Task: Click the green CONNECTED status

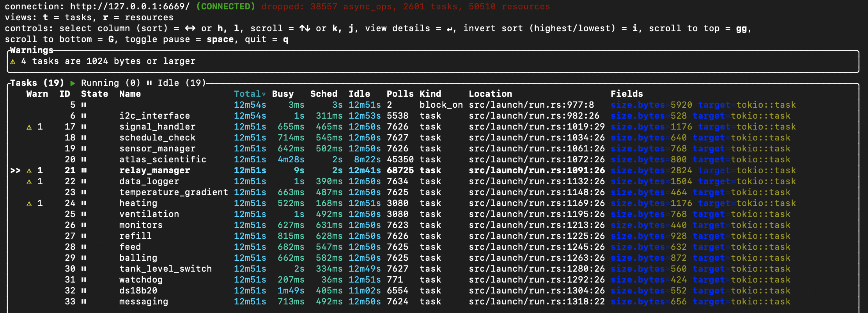Action: pyautogui.click(x=225, y=7)
